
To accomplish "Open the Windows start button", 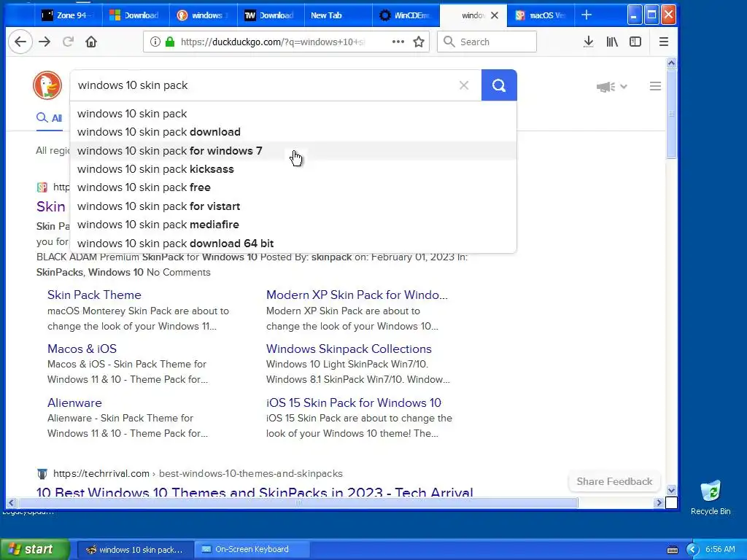I will (34, 550).
